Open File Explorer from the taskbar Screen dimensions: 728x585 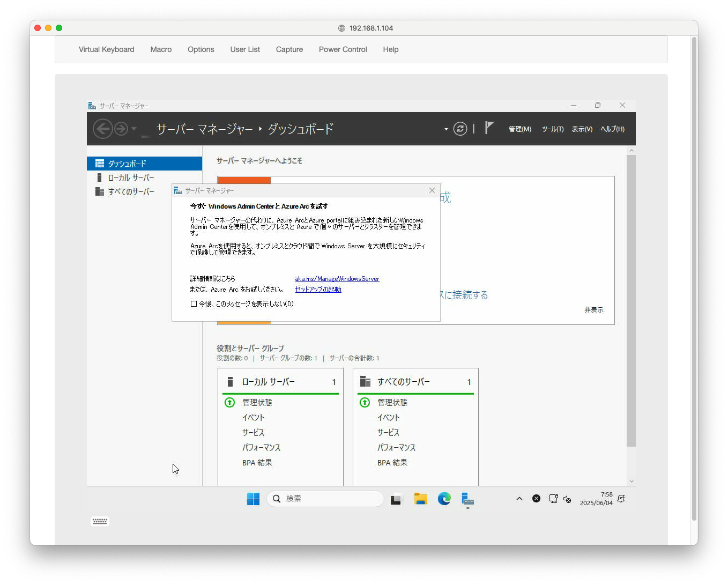click(420, 499)
